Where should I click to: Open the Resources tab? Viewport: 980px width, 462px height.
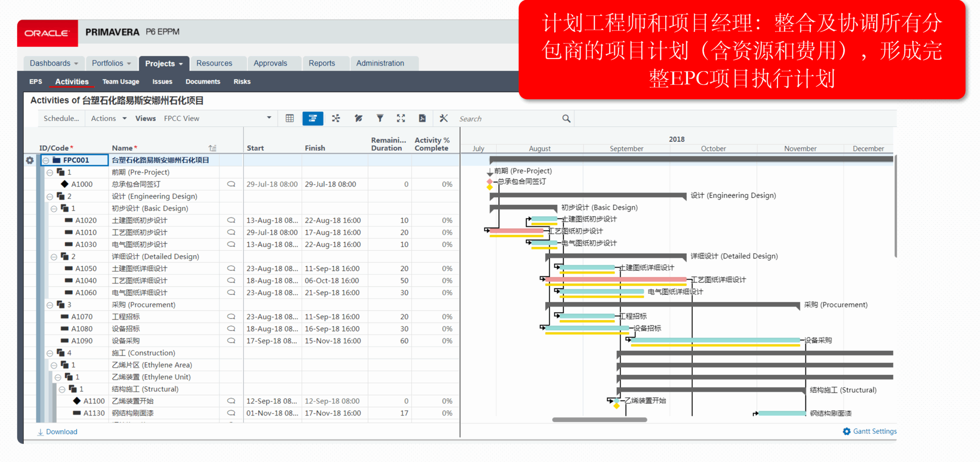click(214, 63)
